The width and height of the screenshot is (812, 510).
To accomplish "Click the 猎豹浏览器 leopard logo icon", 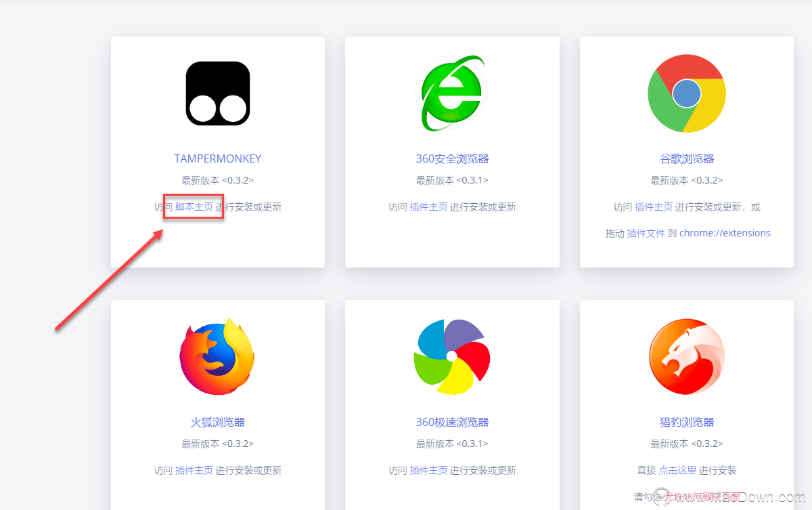I will (x=687, y=357).
